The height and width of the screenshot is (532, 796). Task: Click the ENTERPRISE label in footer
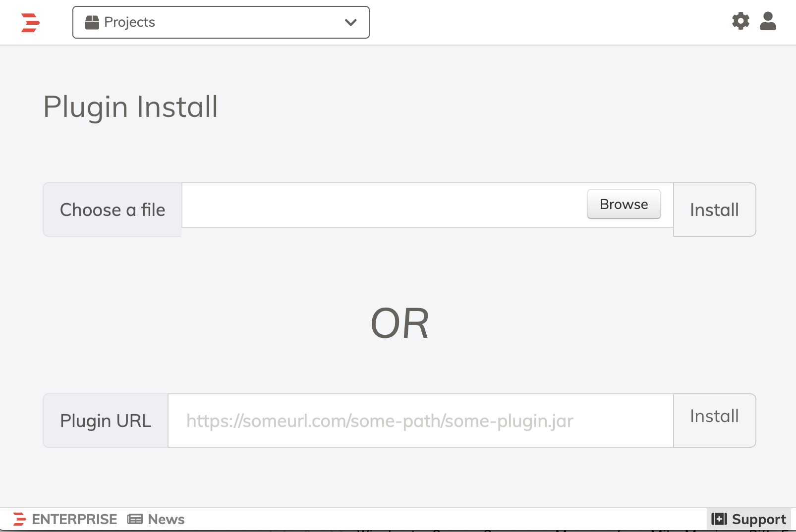(x=74, y=519)
